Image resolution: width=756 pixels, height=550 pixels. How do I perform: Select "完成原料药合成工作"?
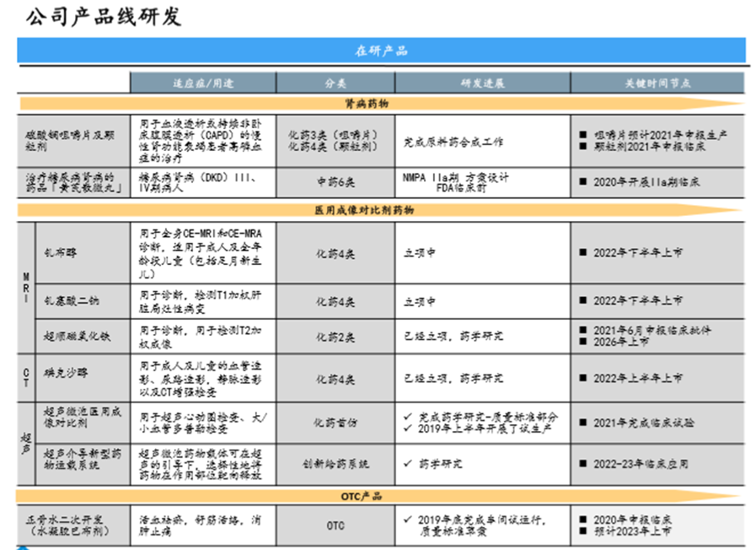coord(453,142)
